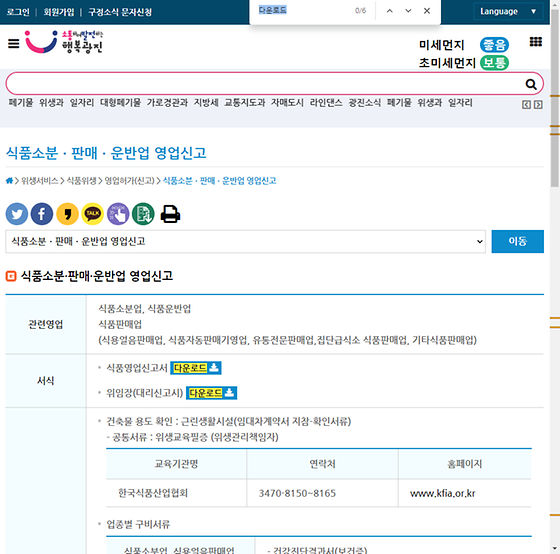Viewport: 560px width, 554px height.
Task: Click the find-in-page text field
Action: (304, 10)
